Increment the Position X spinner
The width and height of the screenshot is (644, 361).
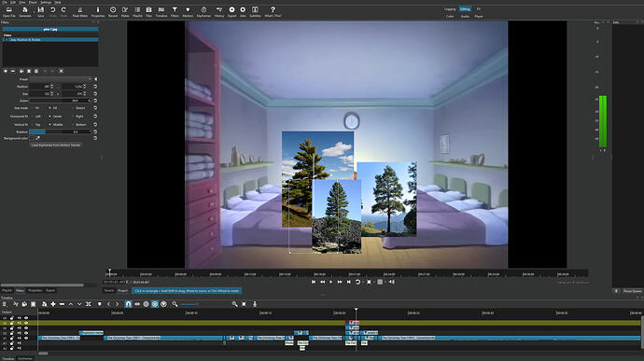[51, 86]
